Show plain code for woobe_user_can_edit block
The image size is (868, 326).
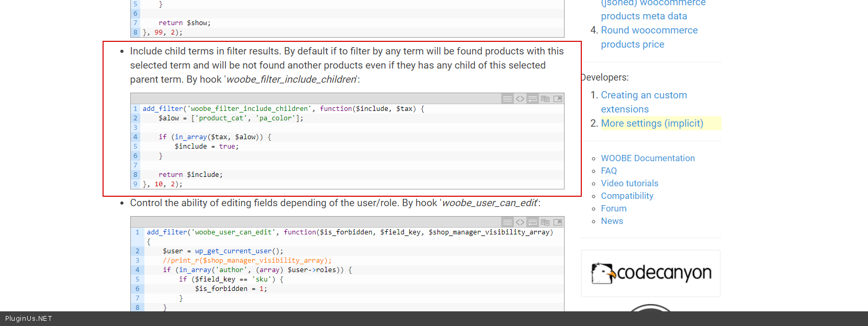click(x=520, y=222)
